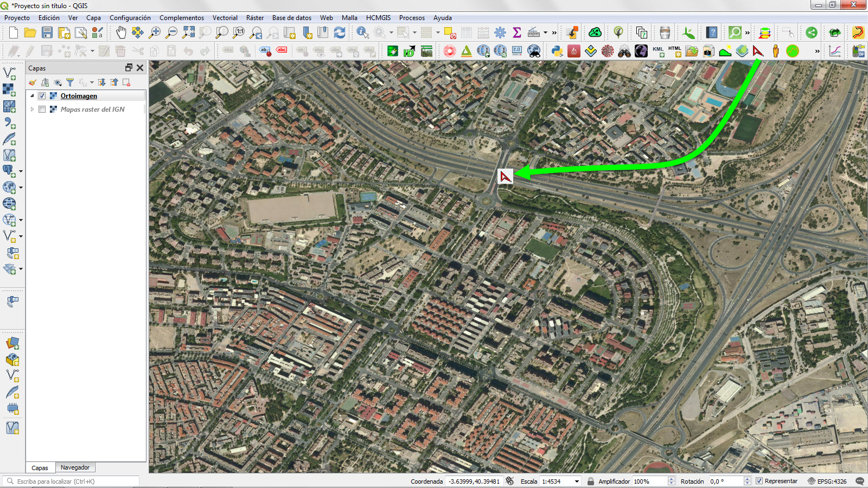Expand the Mapas raster del IGN group

[x=32, y=109]
